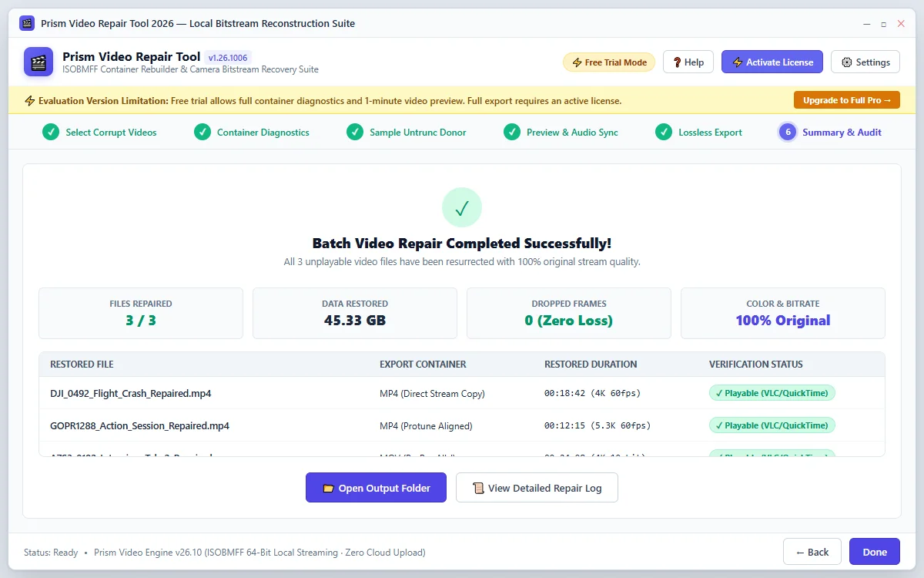Screen dimensions: 924x578
Task: Minimize the Prism Video Repair Tool window
Action: 866,24
